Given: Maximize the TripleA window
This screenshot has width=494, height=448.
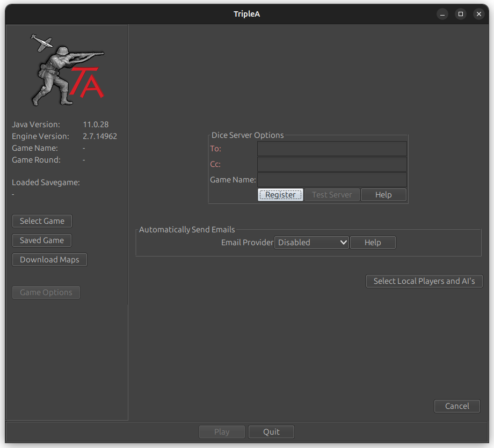Looking at the screenshot, I should click(460, 14).
